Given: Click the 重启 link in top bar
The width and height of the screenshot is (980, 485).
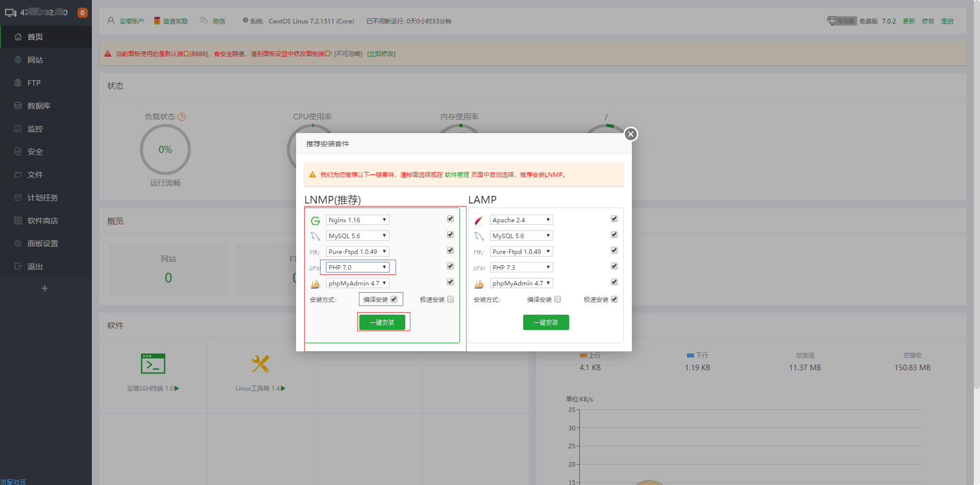Looking at the screenshot, I should 947,21.
